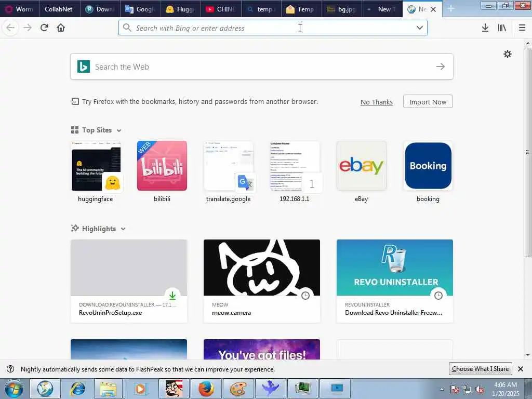This screenshot has width=532, height=399.
Task: Open the You've got files highlight card
Action: click(x=262, y=350)
